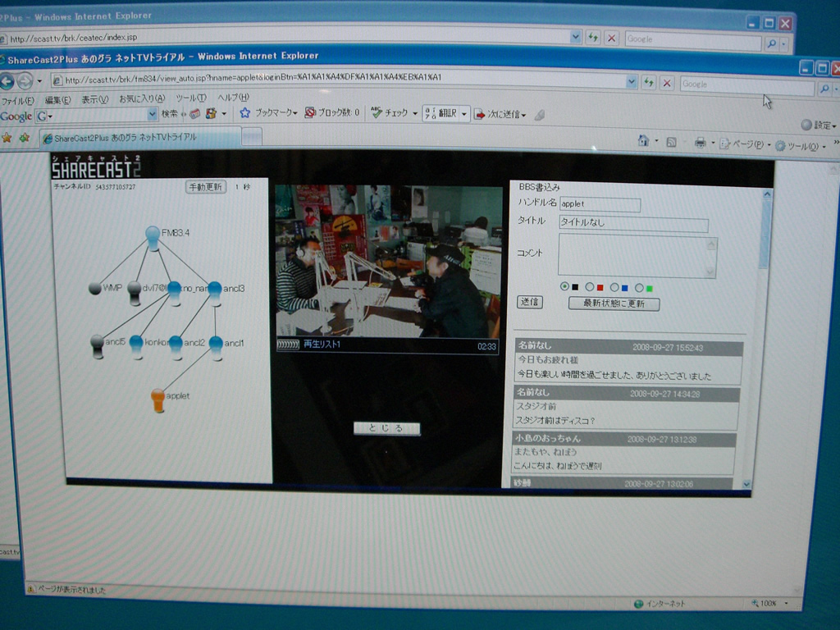Open the 設定 dropdown in Google Toolbar
The width and height of the screenshot is (840, 630).
coord(819,126)
